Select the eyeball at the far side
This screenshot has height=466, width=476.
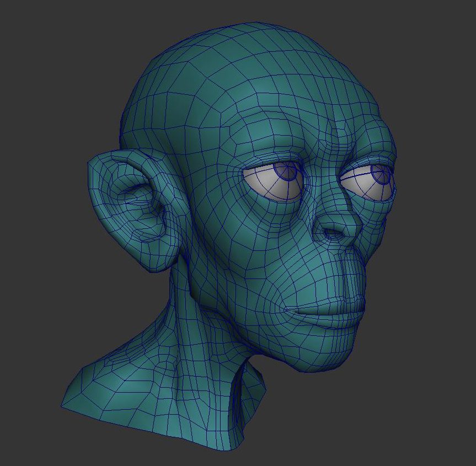coord(367,182)
